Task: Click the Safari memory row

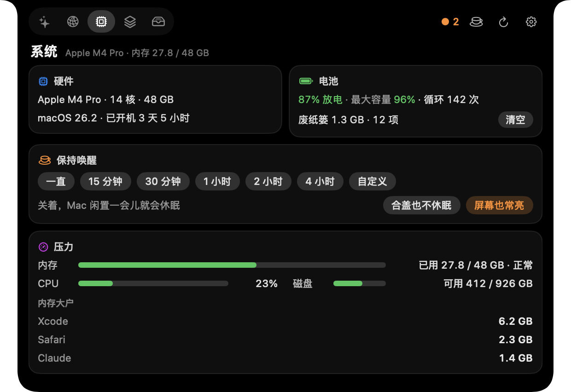Action: (285, 340)
